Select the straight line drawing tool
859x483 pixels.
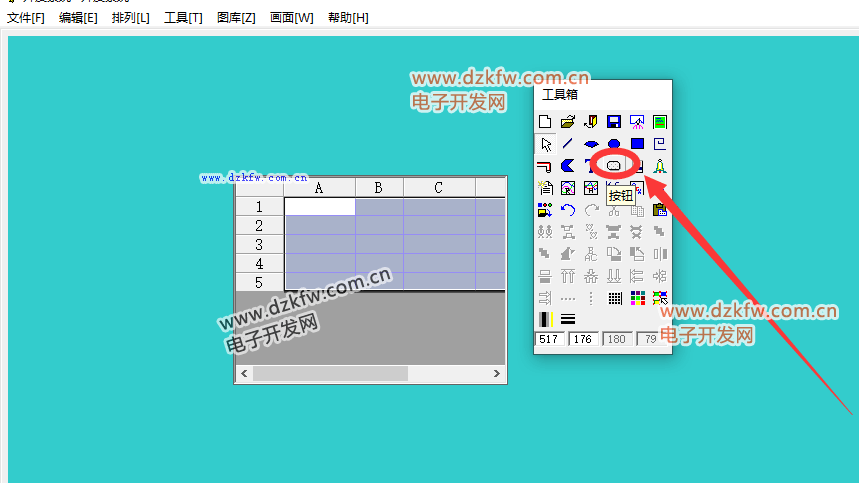(x=568, y=144)
